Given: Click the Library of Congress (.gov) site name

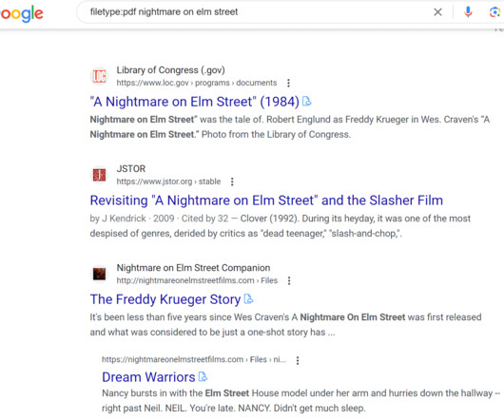Looking at the screenshot, I should tap(170, 70).
